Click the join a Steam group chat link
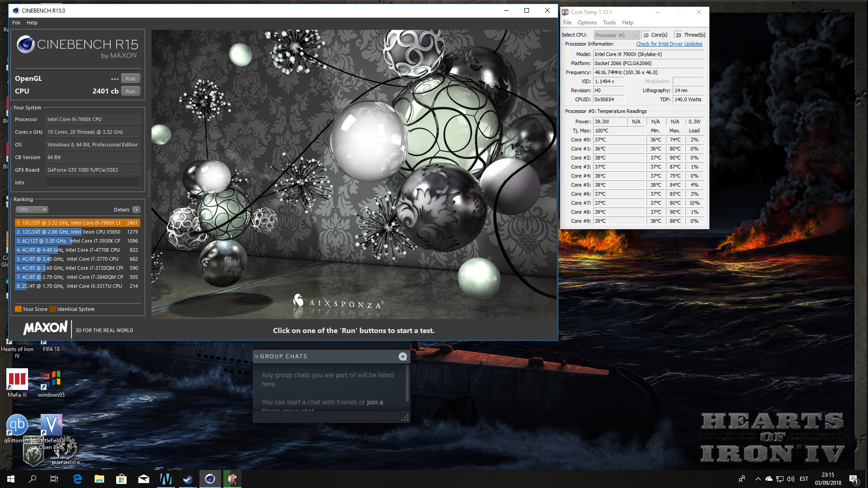Image resolution: width=868 pixels, height=488 pixels. coord(375,402)
